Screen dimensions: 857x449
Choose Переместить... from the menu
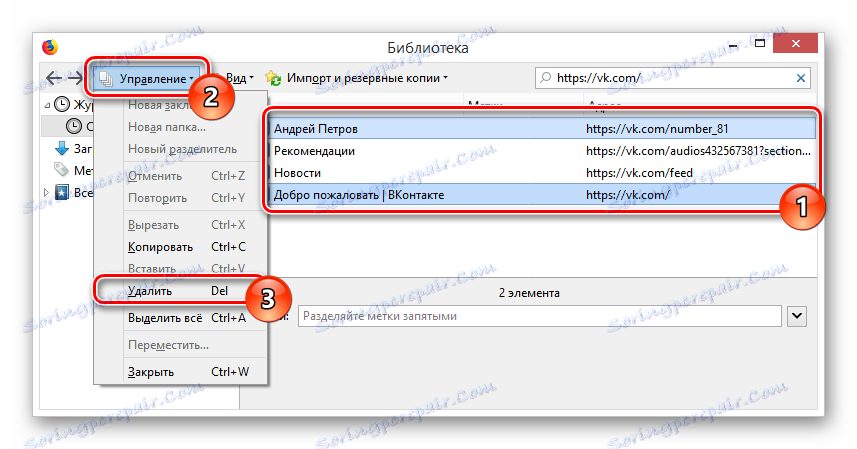coord(180,345)
